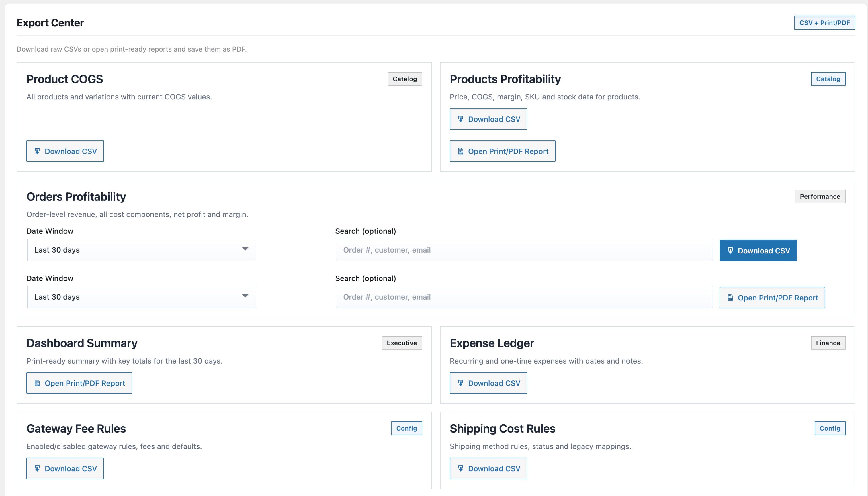Click download icon in Products Profitability CSV button
The height and width of the screenshot is (496, 868).
(x=460, y=119)
